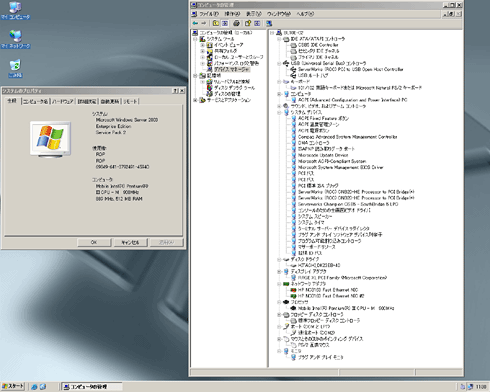This screenshot has height=392, width=490.
Task: Click the Start (スタート) button
Action: click(x=13, y=386)
